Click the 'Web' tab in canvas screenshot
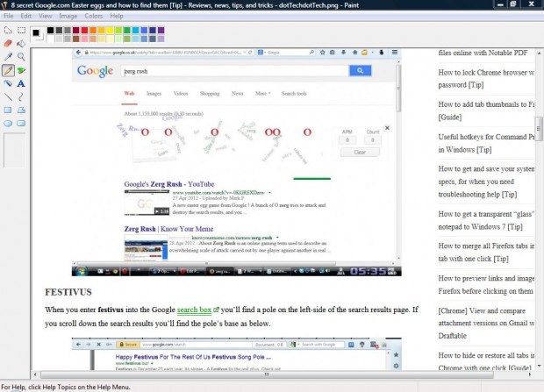Screen dimensions: 544x392 coord(129,93)
